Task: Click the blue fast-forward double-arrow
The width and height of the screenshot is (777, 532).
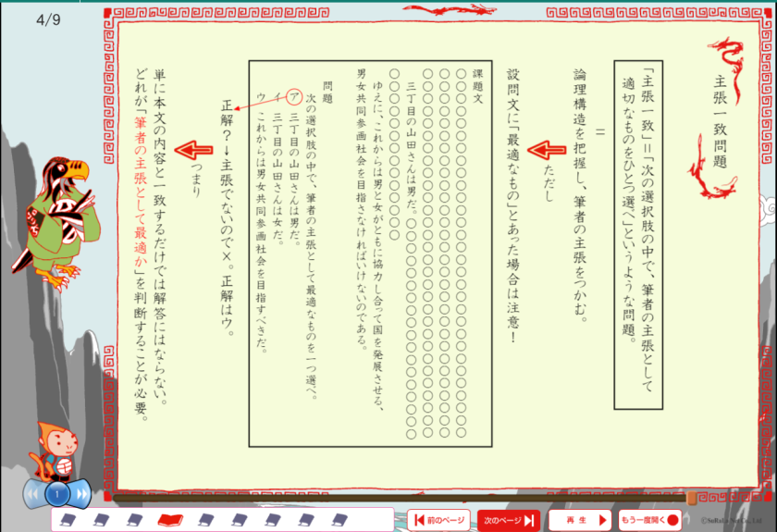Action: click(82, 495)
